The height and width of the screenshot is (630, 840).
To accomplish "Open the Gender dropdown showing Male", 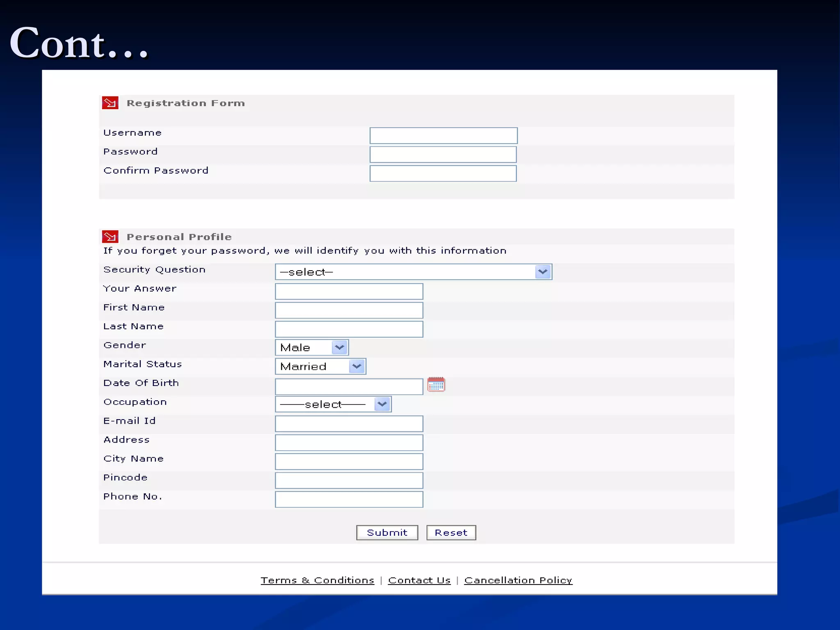I will pos(339,347).
